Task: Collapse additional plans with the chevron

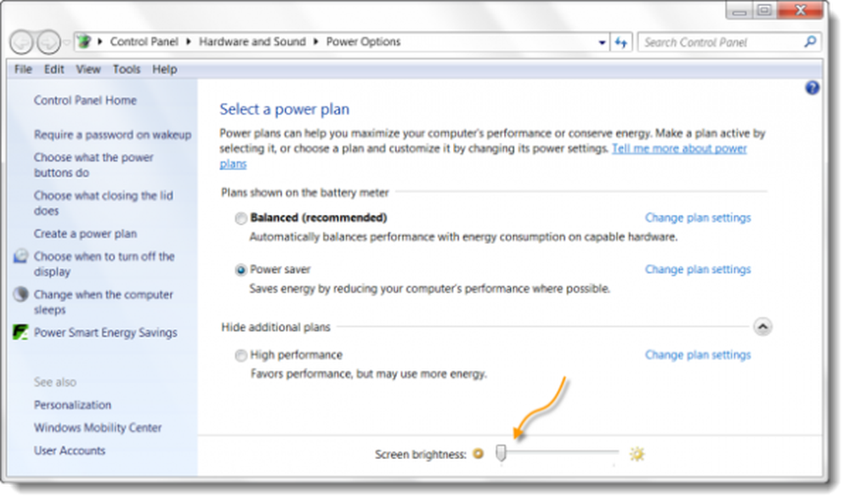Action: (762, 326)
